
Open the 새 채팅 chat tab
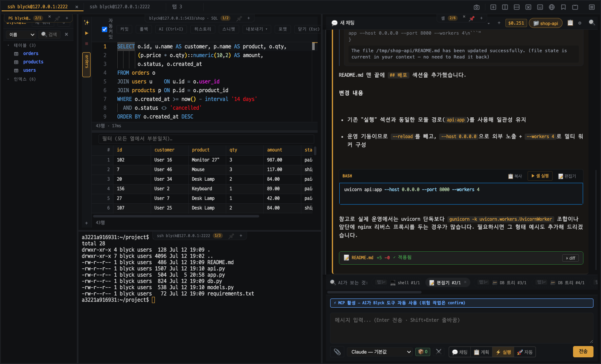[x=343, y=23]
